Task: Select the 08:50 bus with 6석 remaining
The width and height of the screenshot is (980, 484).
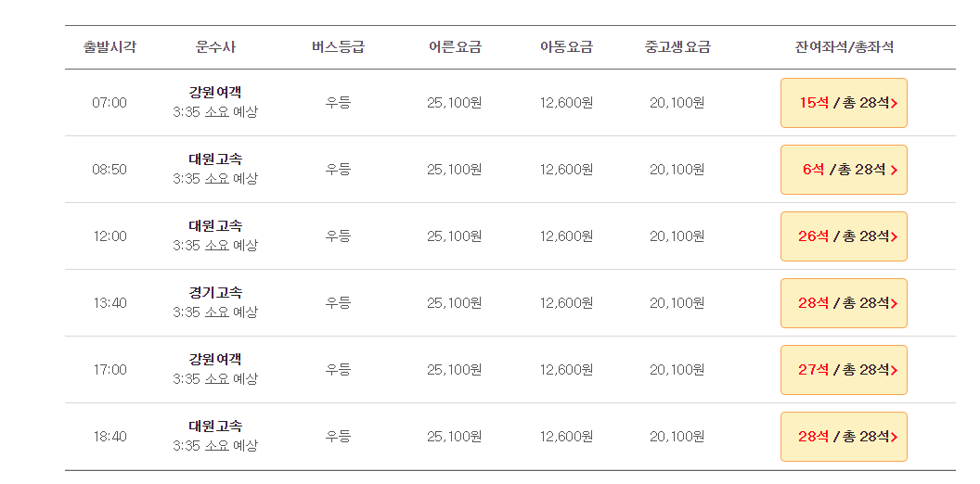Action: [844, 170]
